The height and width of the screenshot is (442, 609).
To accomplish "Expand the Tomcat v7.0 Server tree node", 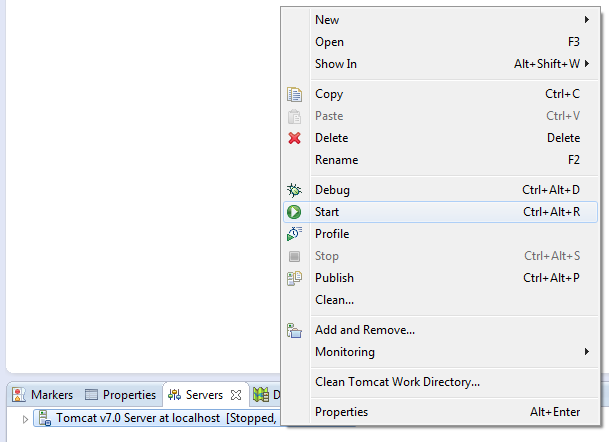I will pos(26,418).
